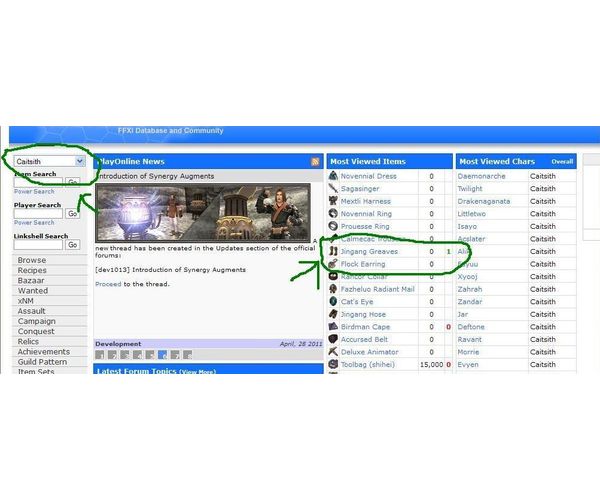Select the last news page square
This screenshot has width=600, height=500.
click(x=188, y=355)
